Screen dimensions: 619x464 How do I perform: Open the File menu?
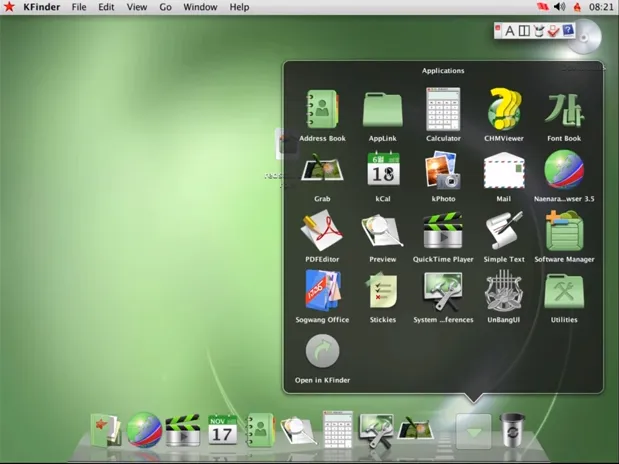79,7
